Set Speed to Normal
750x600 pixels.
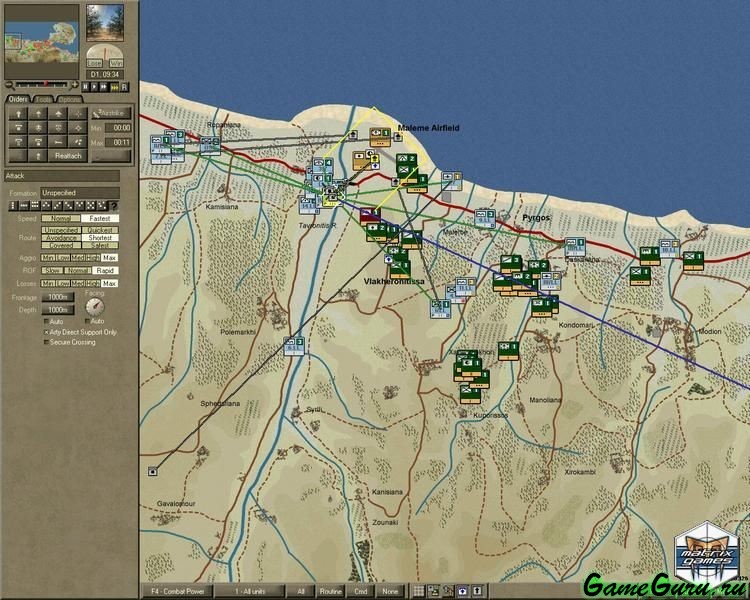pos(61,218)
